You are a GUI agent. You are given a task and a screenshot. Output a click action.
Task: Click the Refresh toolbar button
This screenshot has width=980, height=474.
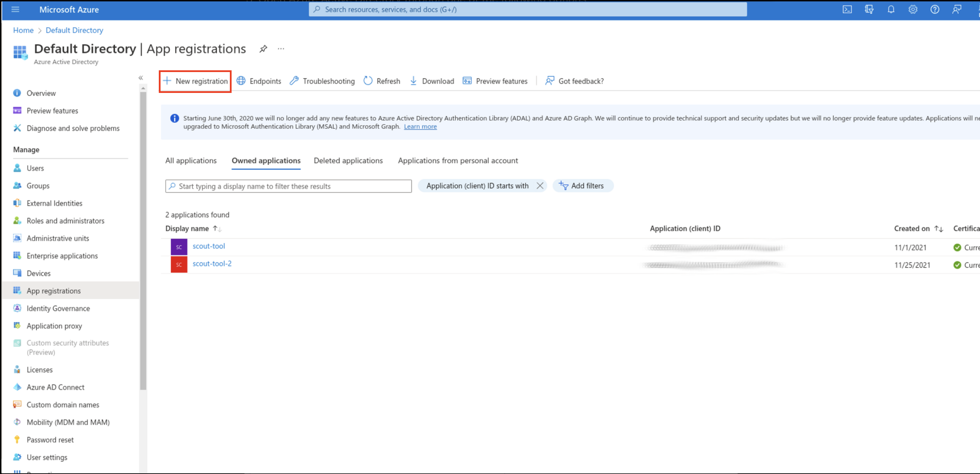tap(382, 81)
